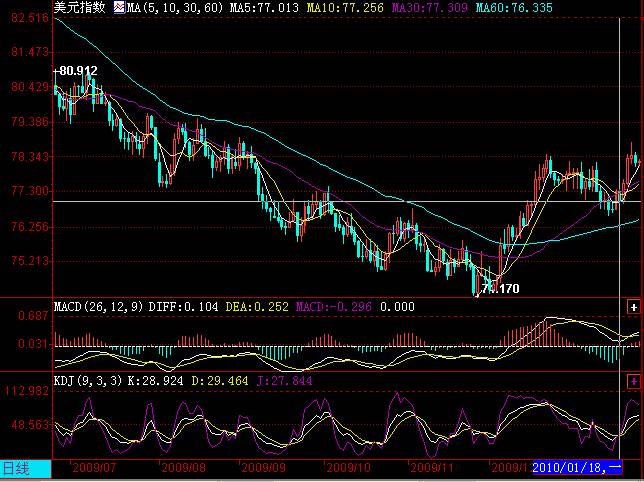Click the 82.516 price axis label
The height and width of the screenshot is (482, 644).
coord(30,18)
